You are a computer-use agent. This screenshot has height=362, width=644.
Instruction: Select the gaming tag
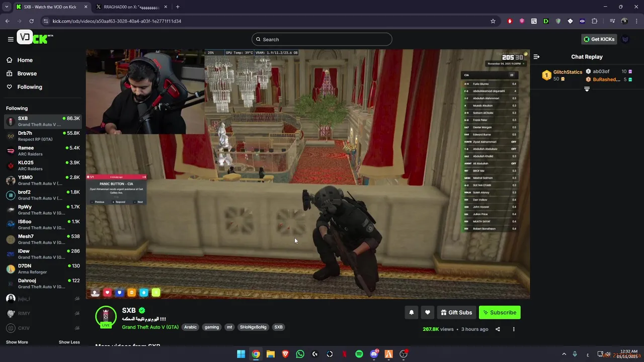[212, 327]
